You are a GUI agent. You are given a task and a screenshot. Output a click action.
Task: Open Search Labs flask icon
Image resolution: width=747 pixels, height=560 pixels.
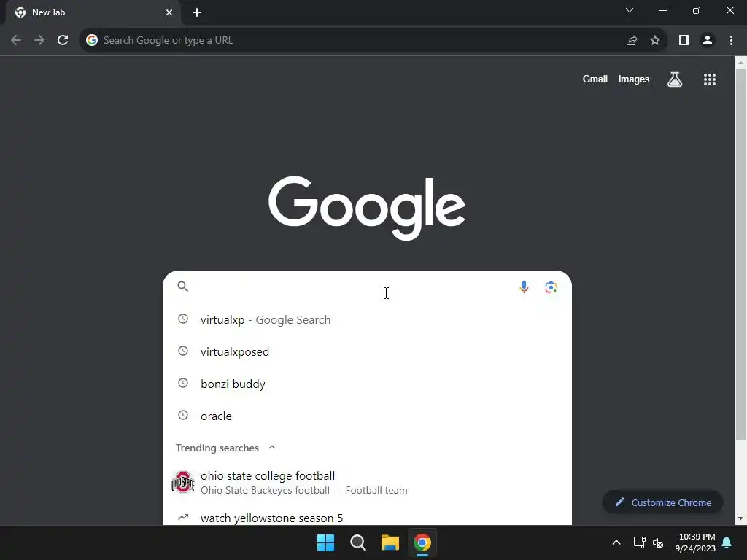[x=675, y=79]
